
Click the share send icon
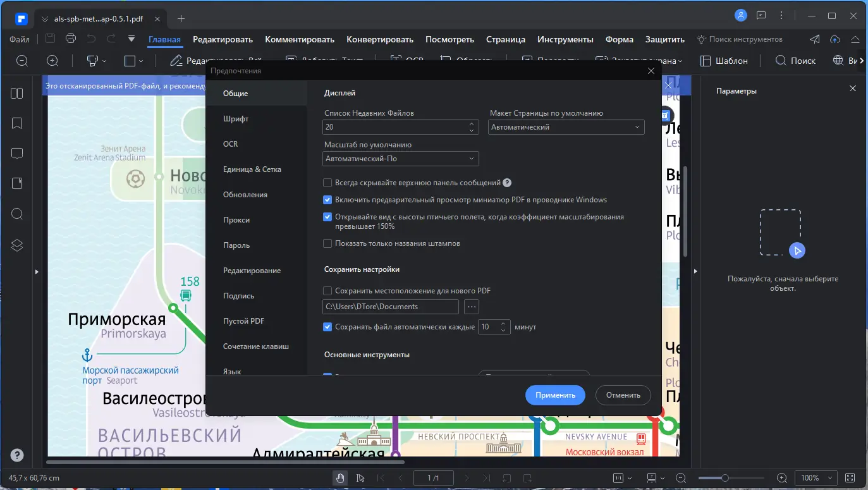(815, 39)
